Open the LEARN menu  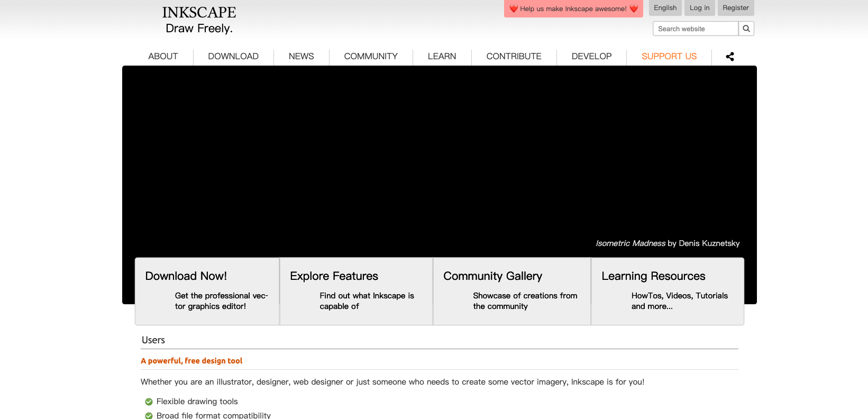[x=442, y=57]
